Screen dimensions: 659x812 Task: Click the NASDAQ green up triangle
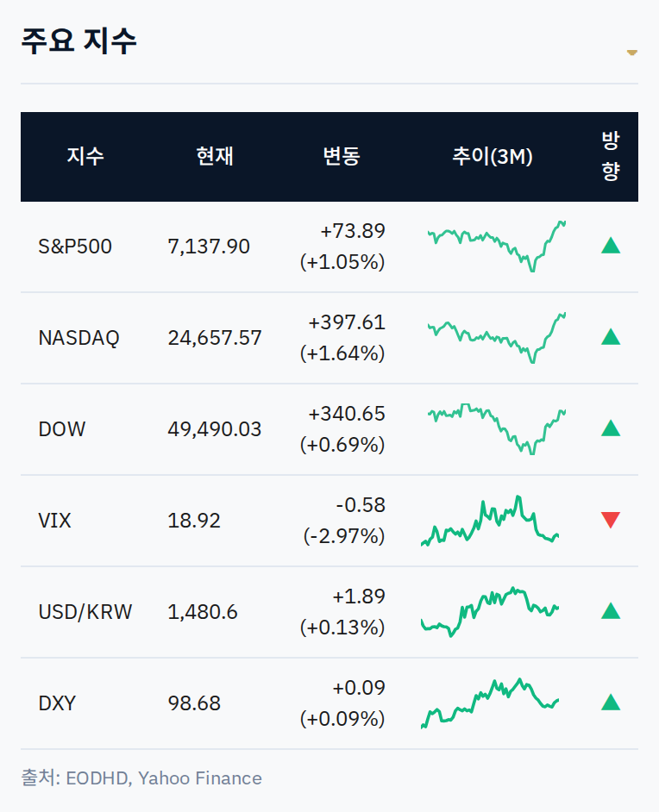coord(611,337)
